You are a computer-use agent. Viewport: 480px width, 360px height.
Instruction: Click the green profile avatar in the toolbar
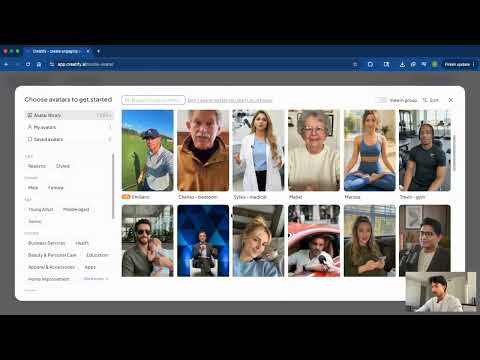coord(435,64)
